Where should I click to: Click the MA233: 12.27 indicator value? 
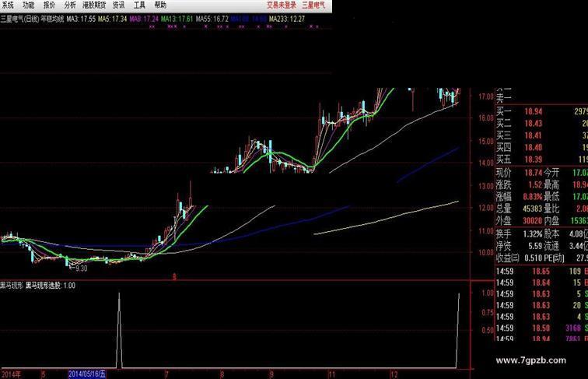coord(287,19)
